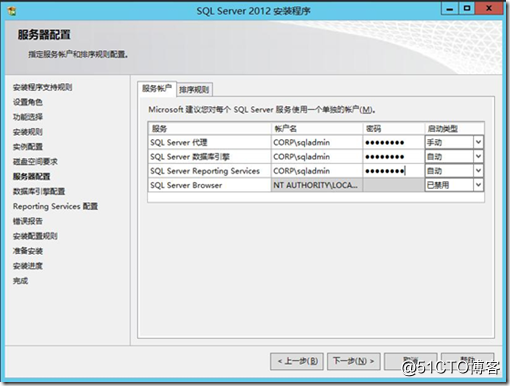Viewport: 510px width, 386px height.
Task: Click the 下一步(N) next button
Action: [x=354, y=361]
